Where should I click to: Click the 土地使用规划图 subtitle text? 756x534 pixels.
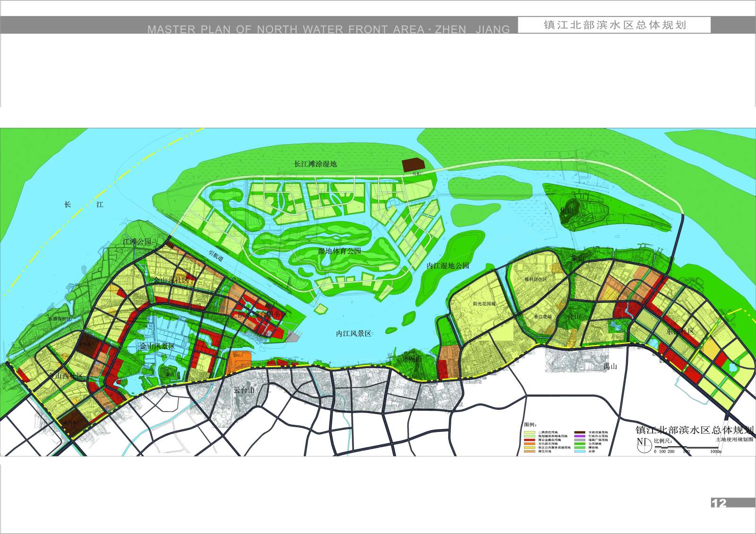734,439
